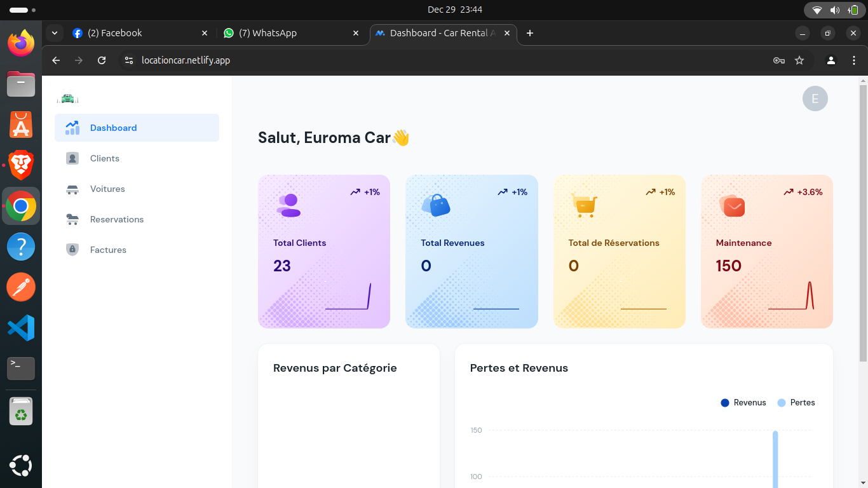The width and height of the screenshot is (868, 488).
Task: Open Files manager from the dock
Action: [x=21, y=83]
